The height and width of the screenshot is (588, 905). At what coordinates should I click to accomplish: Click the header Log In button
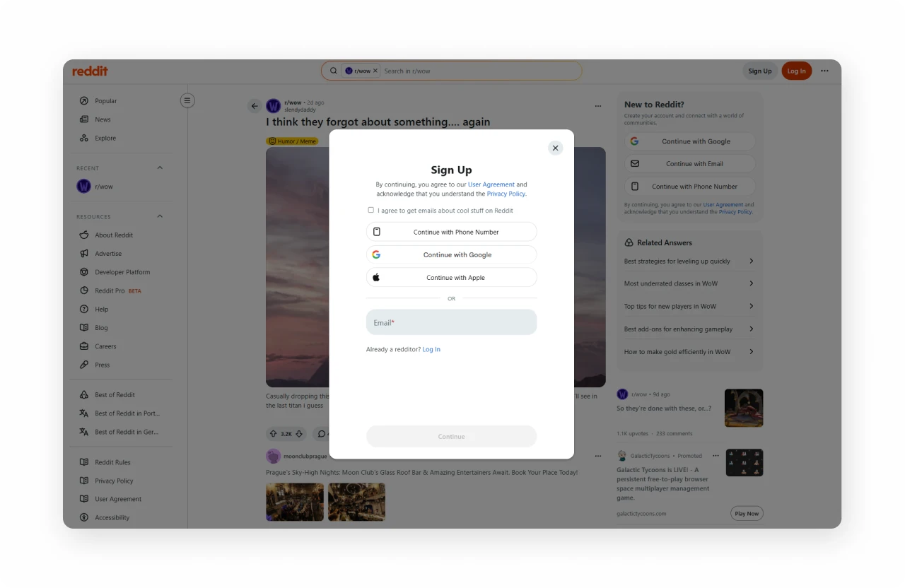[x=797, y=71]
